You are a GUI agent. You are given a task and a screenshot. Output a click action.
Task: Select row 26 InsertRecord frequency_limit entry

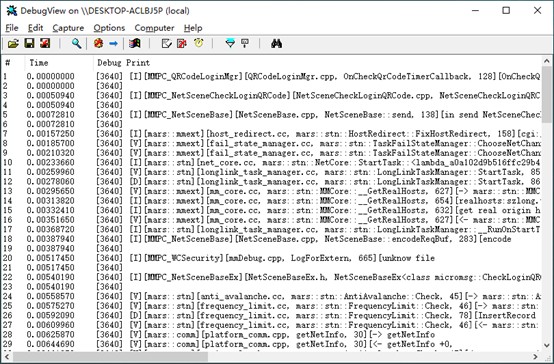(272, 315)
